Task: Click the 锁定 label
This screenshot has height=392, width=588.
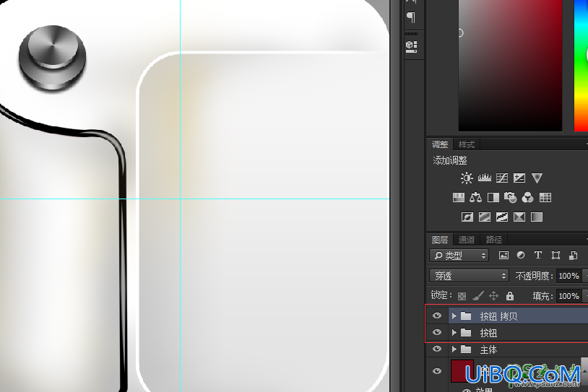Action: [441, 295]
